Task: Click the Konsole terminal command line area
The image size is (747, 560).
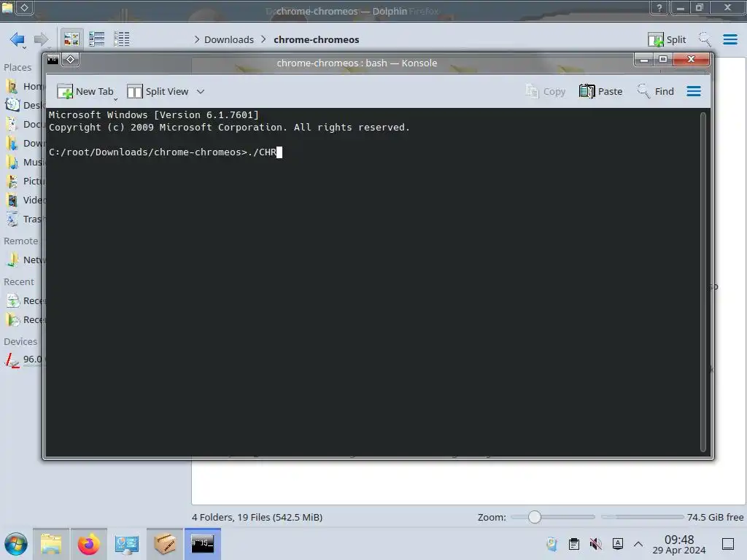Action: (x=166, y=152)
